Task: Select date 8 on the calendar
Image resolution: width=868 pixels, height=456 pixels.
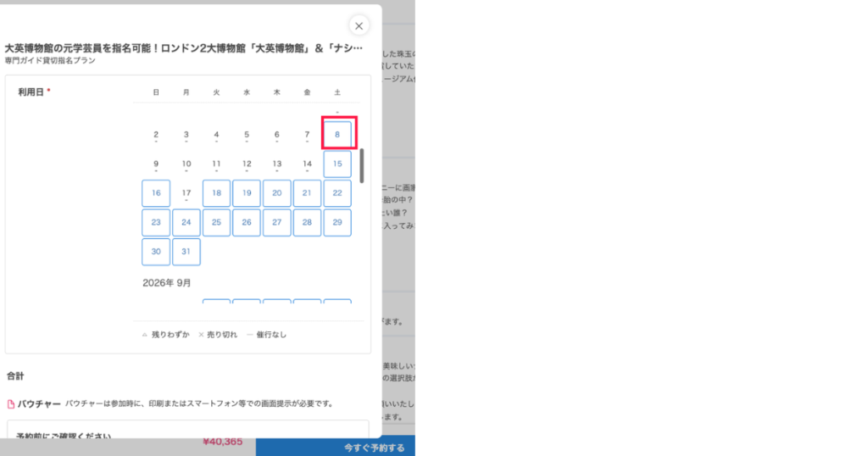Action: pos(337,135)
